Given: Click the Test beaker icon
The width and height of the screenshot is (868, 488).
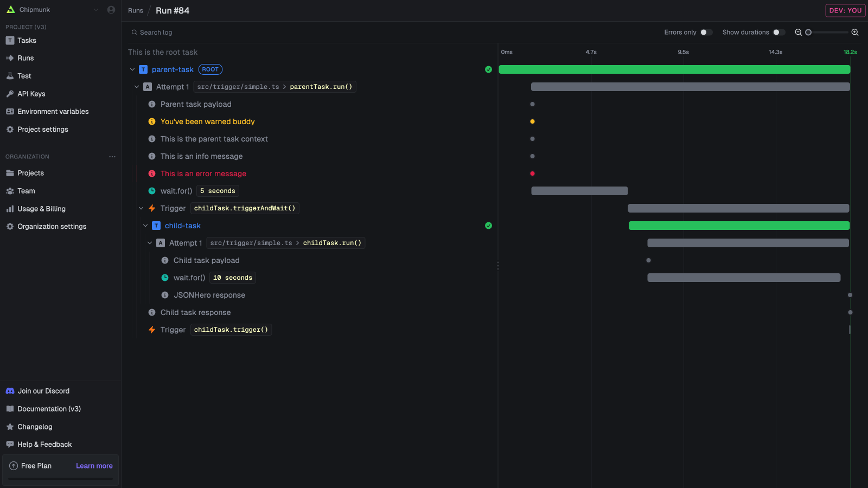Looking at the screenshot, I should coord(10,76).
